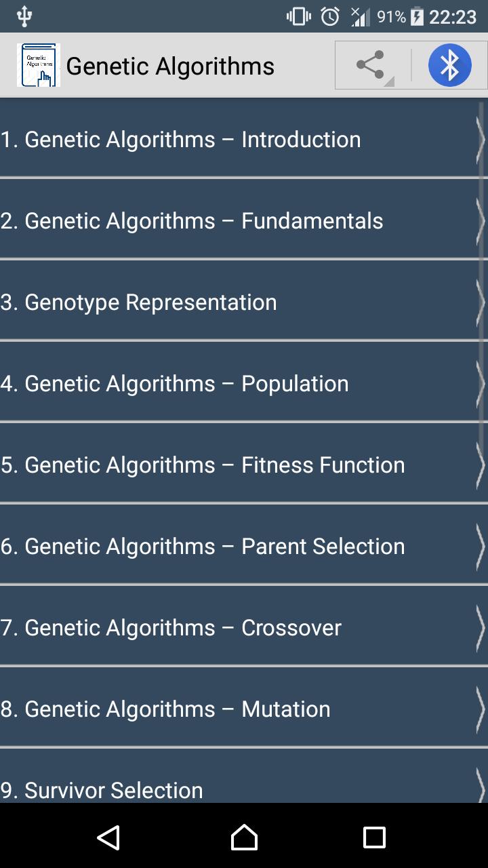
Task: Tap the blue Bluetooth share icon
Action: click(449, 66)
